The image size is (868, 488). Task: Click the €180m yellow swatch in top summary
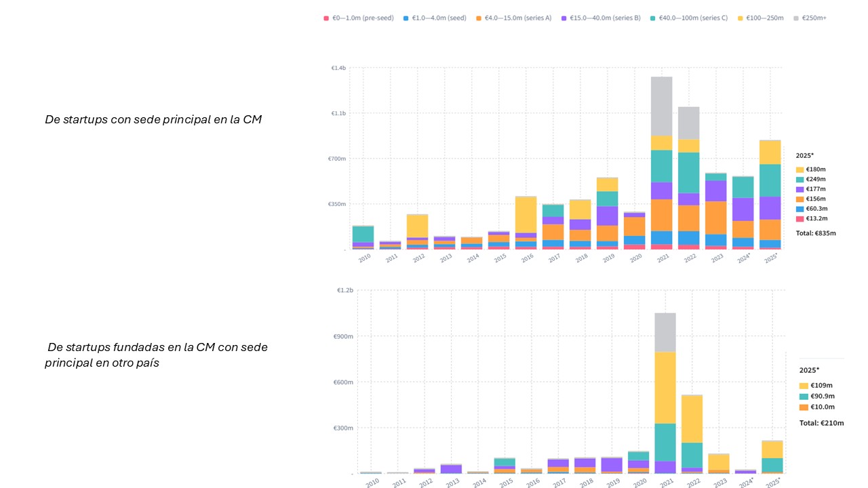(800, 169)
